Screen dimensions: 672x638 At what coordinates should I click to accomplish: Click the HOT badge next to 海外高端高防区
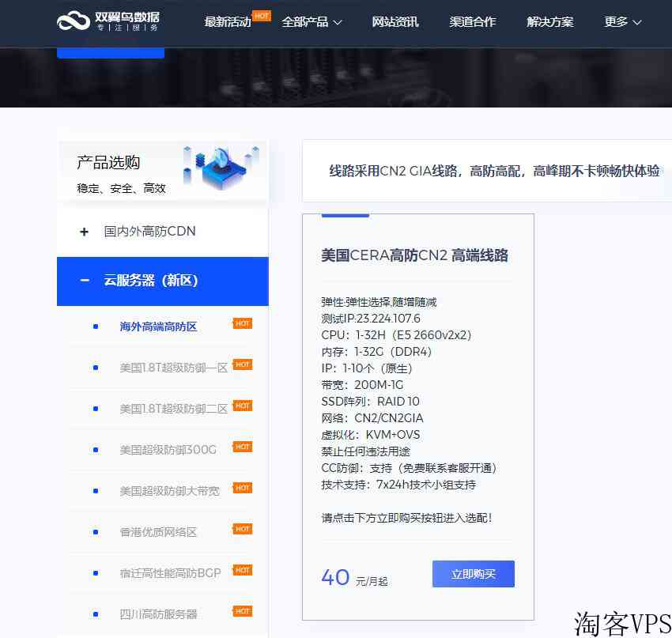pyautogui.click(x=243, y=323)
